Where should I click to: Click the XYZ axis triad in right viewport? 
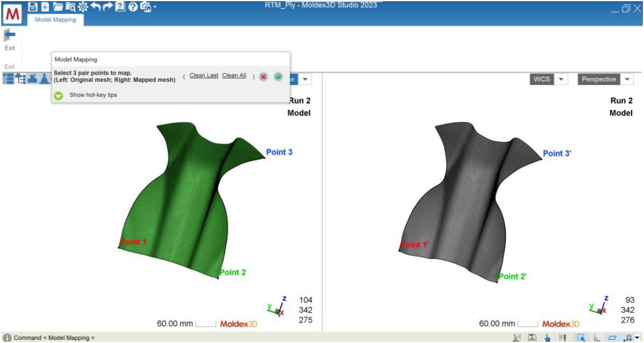click(x=600, y=306)
